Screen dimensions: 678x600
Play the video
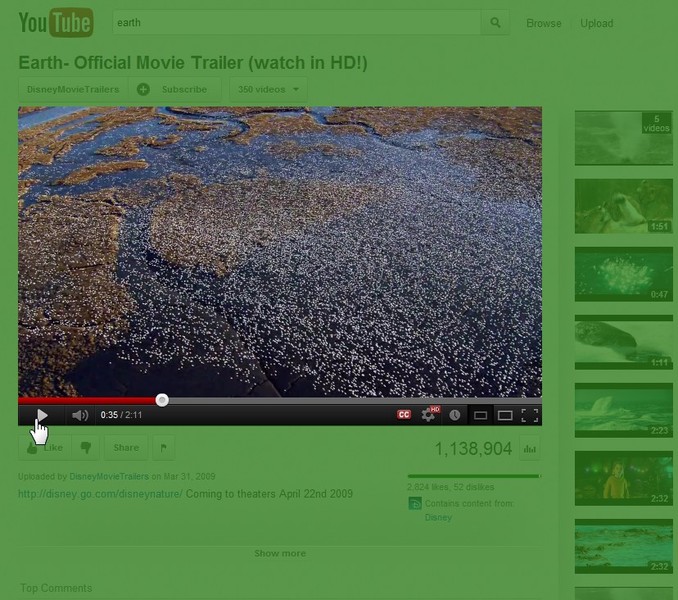pos(42,415)
